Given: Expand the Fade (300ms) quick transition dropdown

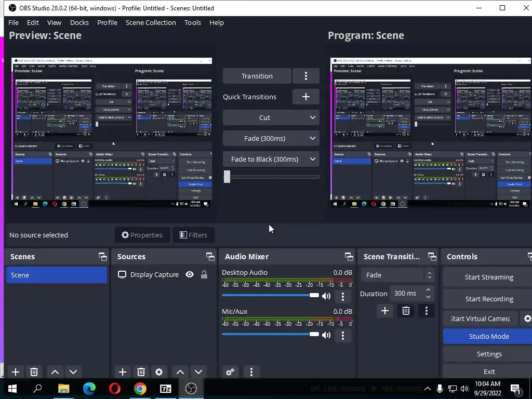Looking at the screenshot, I should point(312,138).
